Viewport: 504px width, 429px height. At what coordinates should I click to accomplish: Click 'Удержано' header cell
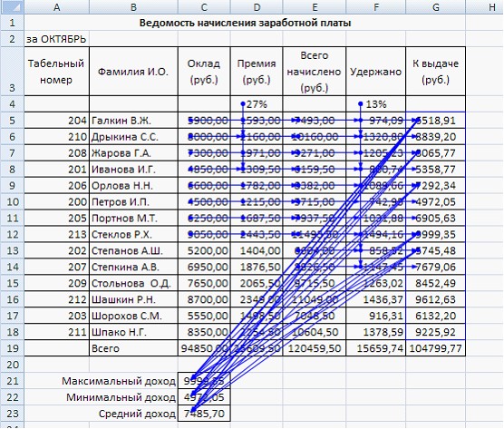pos(376,72)
